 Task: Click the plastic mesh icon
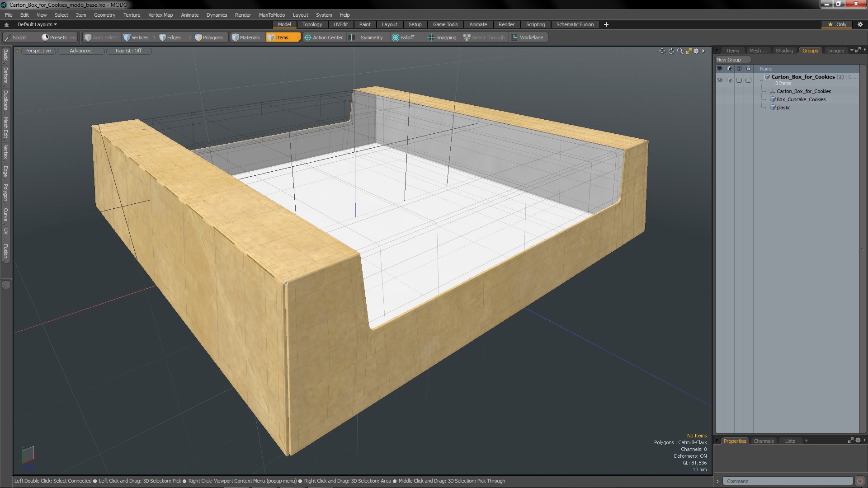click(x=773, y=108)
